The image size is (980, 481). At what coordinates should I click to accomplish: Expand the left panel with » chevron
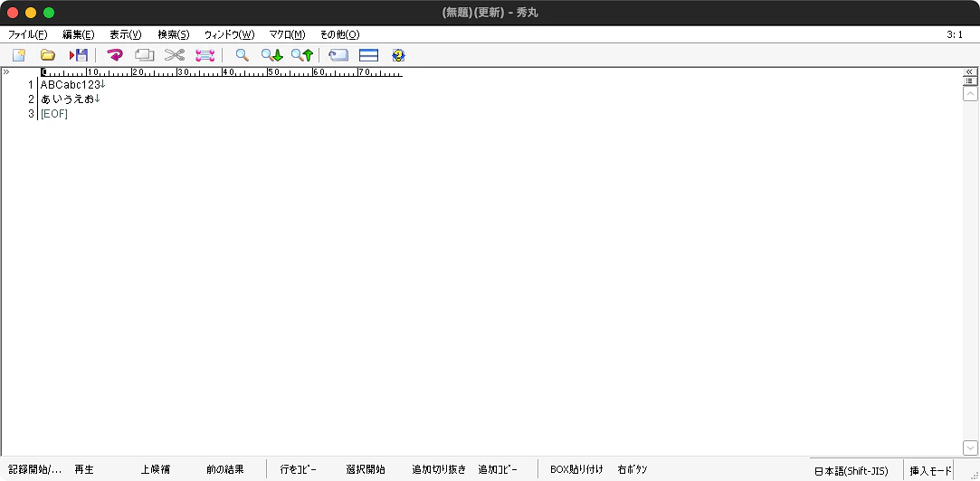[5, 72]
